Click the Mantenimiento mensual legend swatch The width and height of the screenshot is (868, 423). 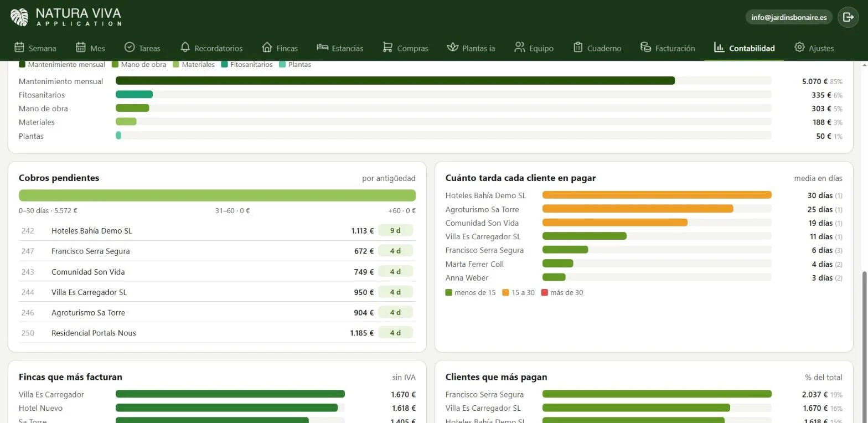22,64
